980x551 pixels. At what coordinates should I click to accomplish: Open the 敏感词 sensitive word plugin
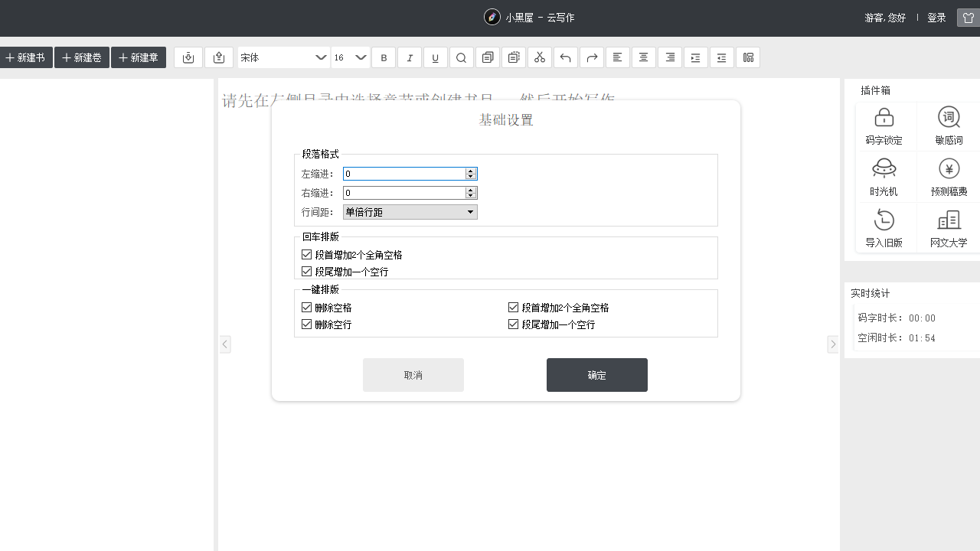(x=949, y=126)
